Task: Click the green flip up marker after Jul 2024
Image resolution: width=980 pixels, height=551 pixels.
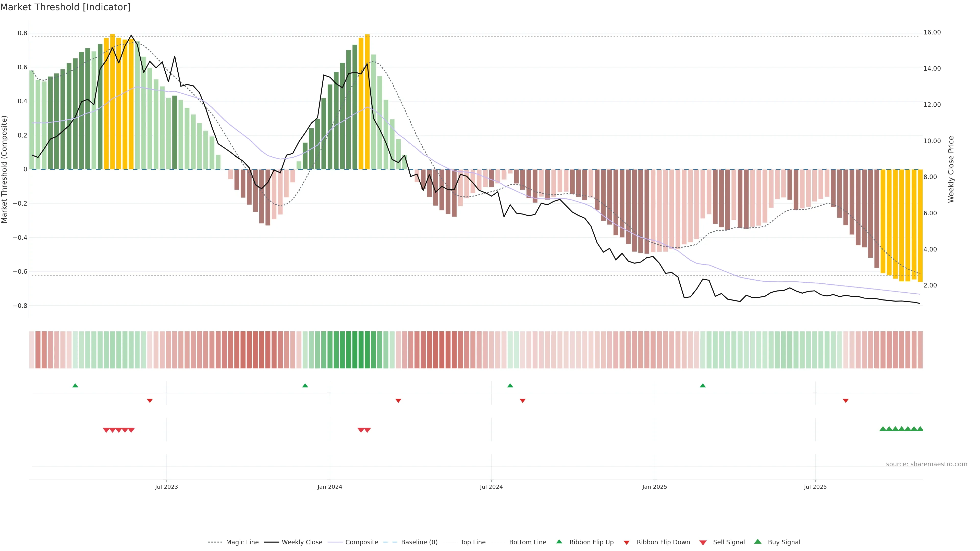Action: pos(510,386)
